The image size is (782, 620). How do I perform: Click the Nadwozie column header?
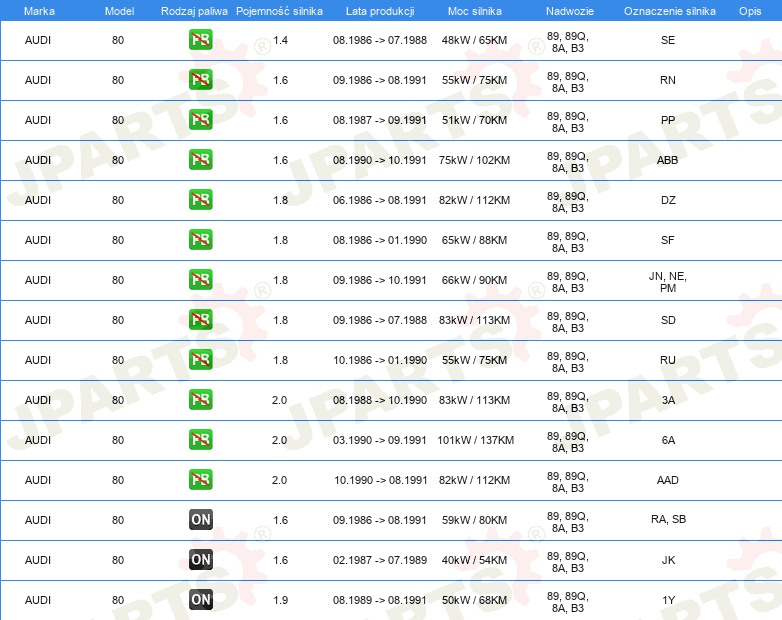coord(570,11)
